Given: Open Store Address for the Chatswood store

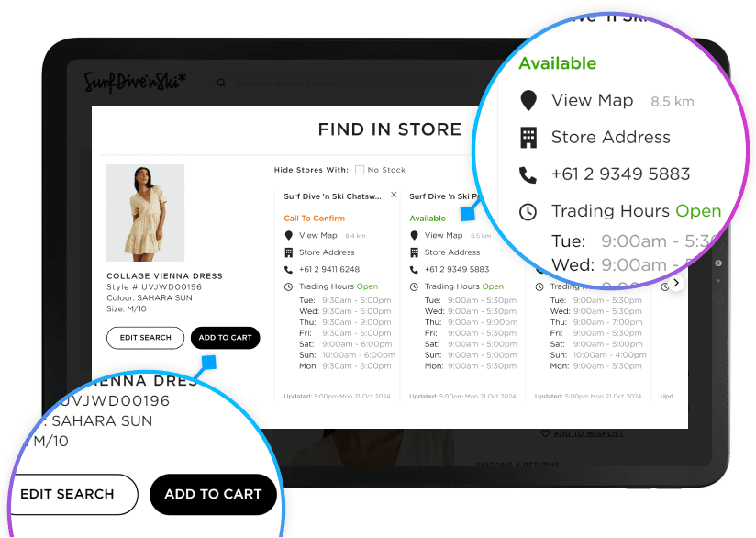Looking at the screenshot, I should point(327,252).
